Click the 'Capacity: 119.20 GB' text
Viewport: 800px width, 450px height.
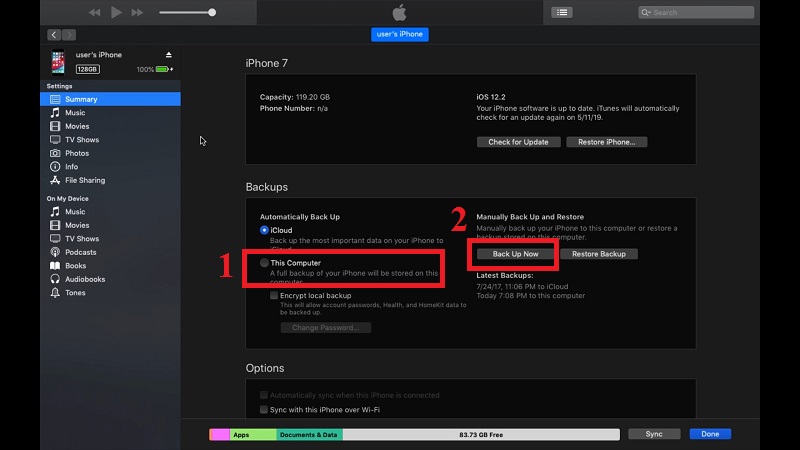[295, 97]
